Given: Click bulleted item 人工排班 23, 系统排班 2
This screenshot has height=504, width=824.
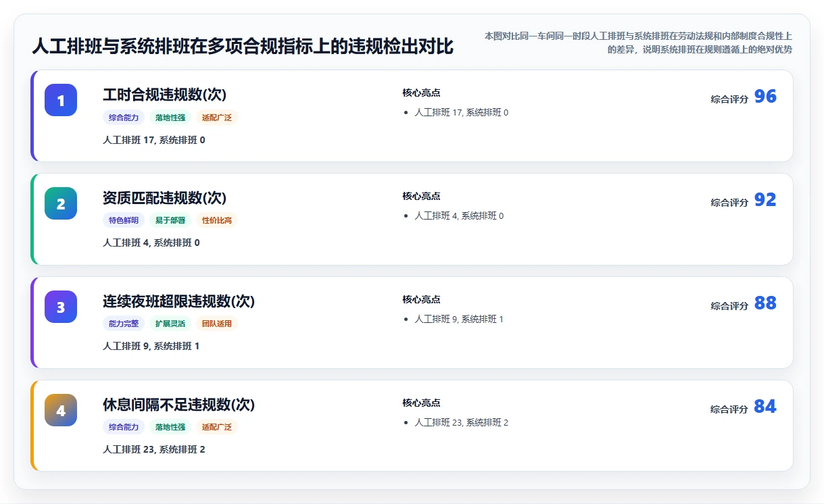Looking at the screenshot, I should (x=461, y=423).
